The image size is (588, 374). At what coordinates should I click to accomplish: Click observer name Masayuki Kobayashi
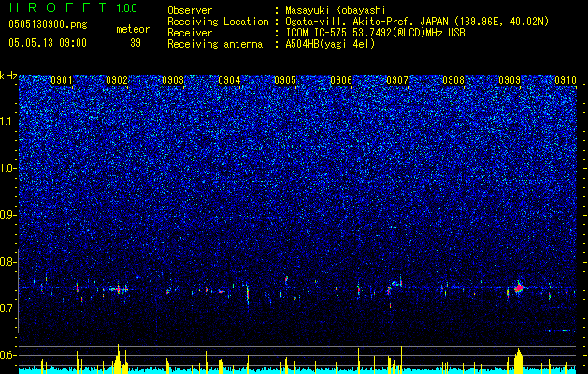[x=336, y=10]
